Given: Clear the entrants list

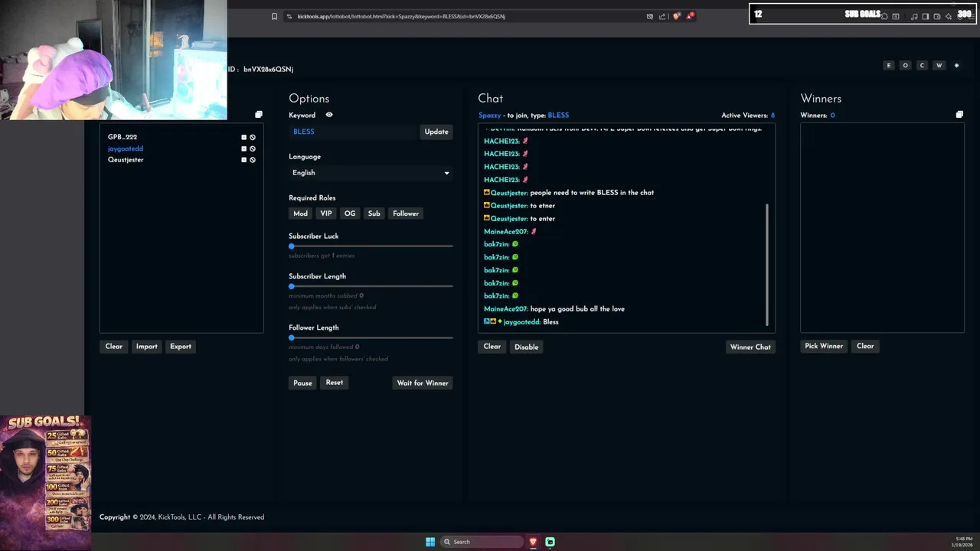Looking at the screenshot, I should point(114,347).
